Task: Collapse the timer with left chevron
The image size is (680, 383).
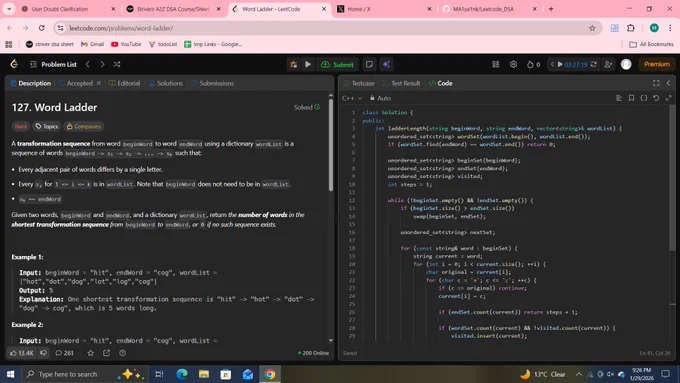Action: [x=552, y=64]
